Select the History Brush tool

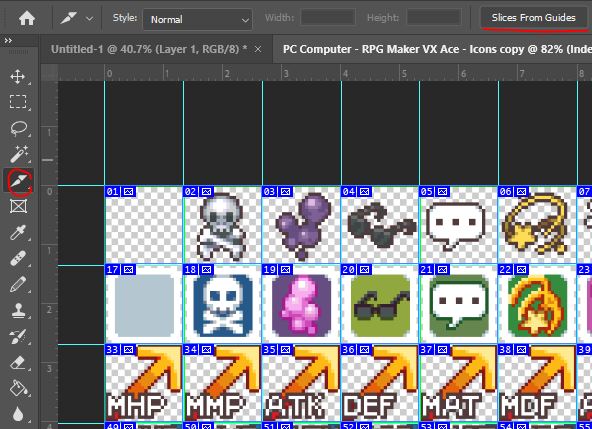pyautogui.click(x=18, y=337)
